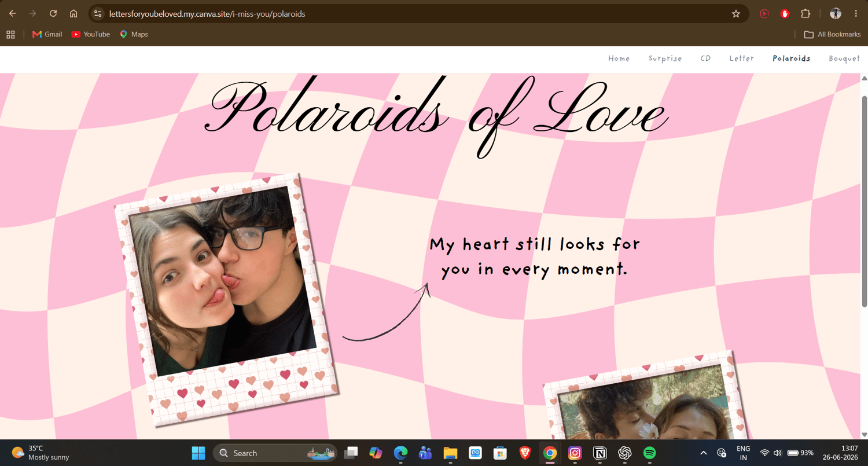Open Chrome's three-dot menu
This screenshot has height=466, width=868.
[856, 13]
